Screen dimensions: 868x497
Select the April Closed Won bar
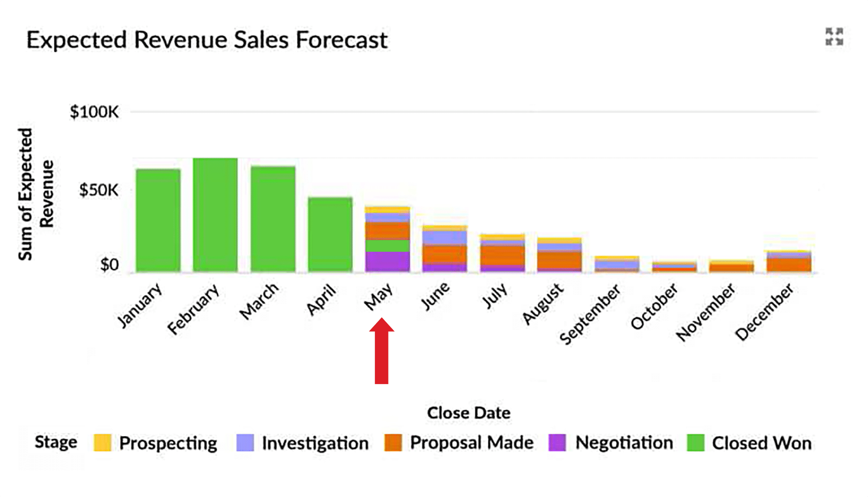point(330,234)
